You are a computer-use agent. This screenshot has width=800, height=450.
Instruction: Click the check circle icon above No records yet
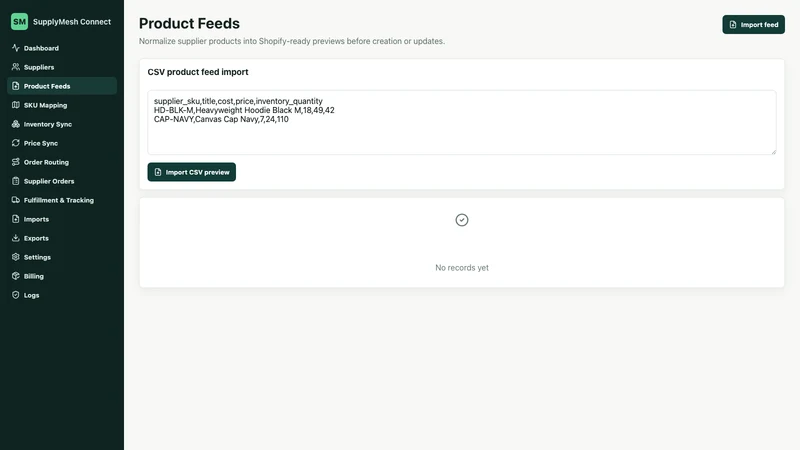tap(462, 220)
